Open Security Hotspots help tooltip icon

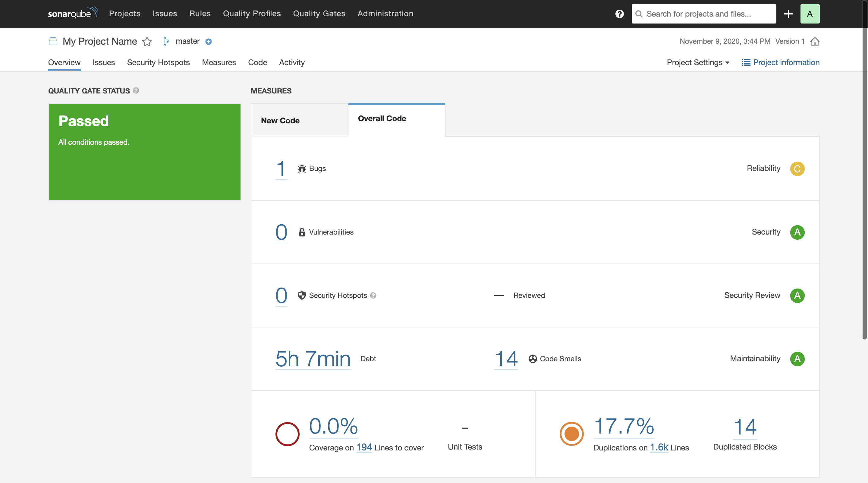(373, 295)
